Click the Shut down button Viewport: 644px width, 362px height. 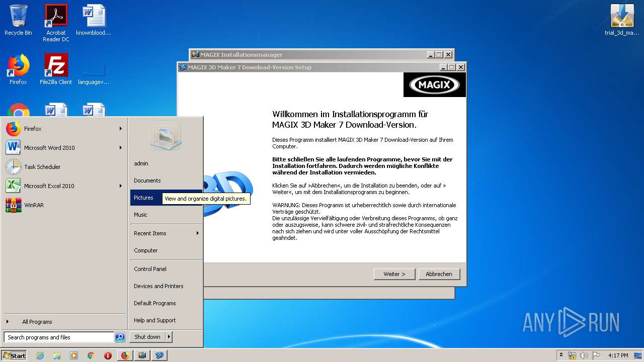pyautogui.click(x=147, y=337)
